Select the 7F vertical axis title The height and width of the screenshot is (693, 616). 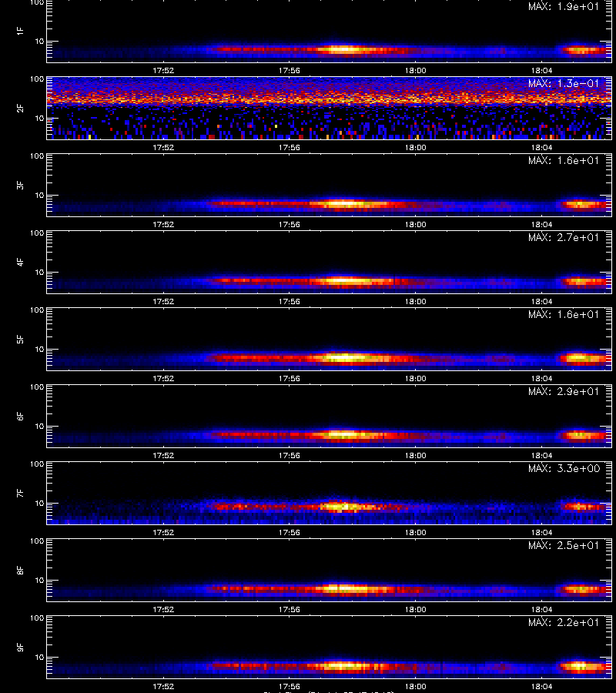pyautogui.click(x=20, y=494)
